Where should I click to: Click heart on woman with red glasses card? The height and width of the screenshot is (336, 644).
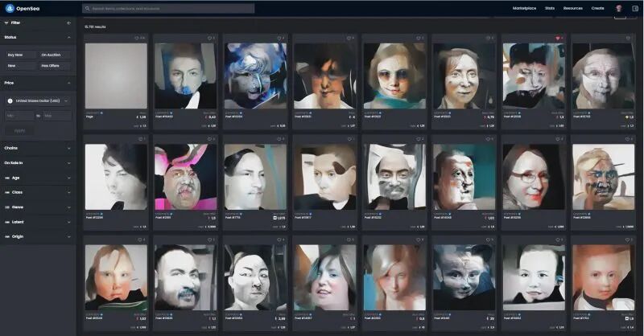coord(558,139)
